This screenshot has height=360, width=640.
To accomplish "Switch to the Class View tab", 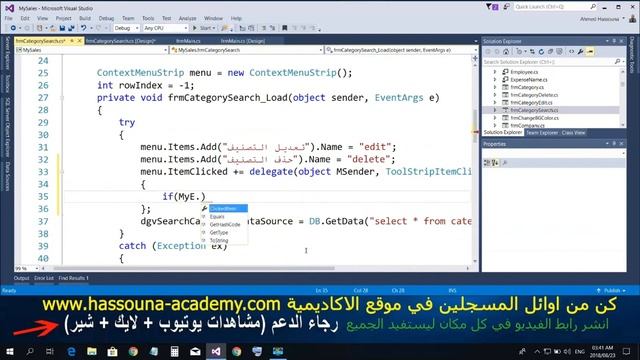I will coord(573,133).
